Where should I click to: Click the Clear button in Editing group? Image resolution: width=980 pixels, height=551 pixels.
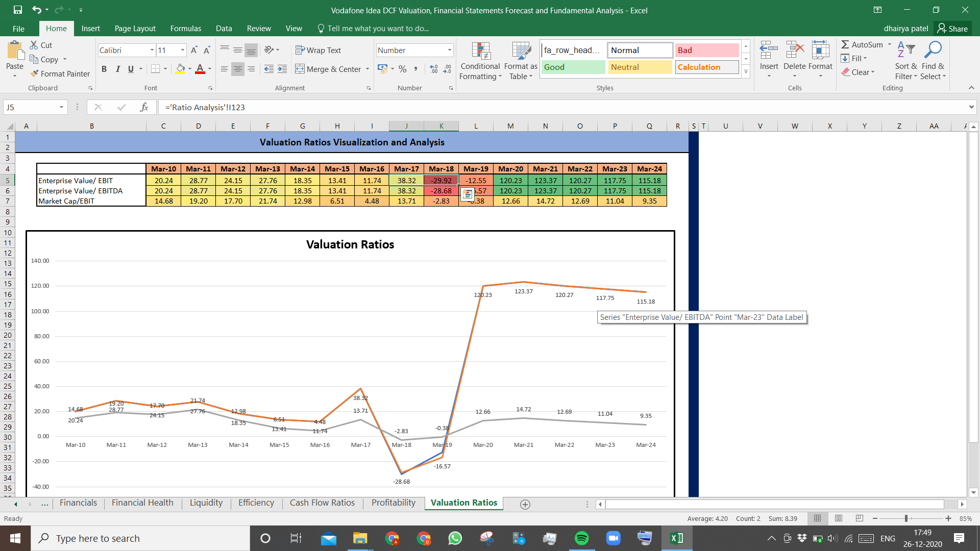[x=858, y=72]
